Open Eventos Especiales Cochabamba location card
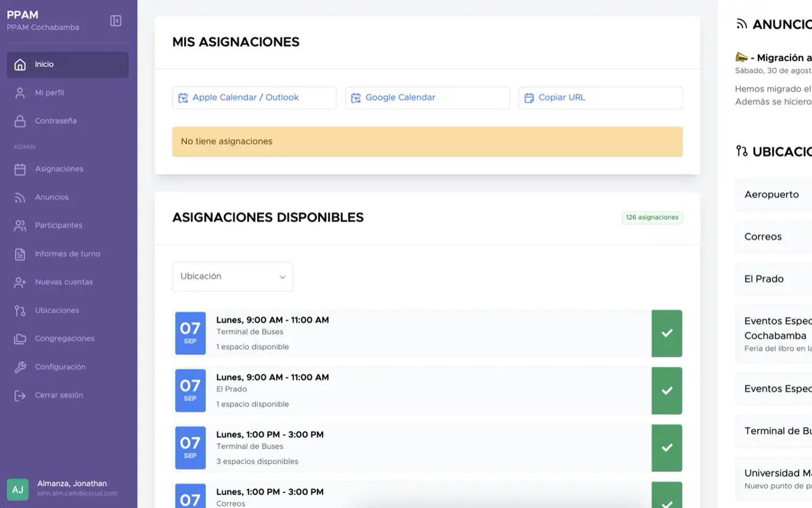812x508 pixels. pyautogui.click(x=773, y=335)
